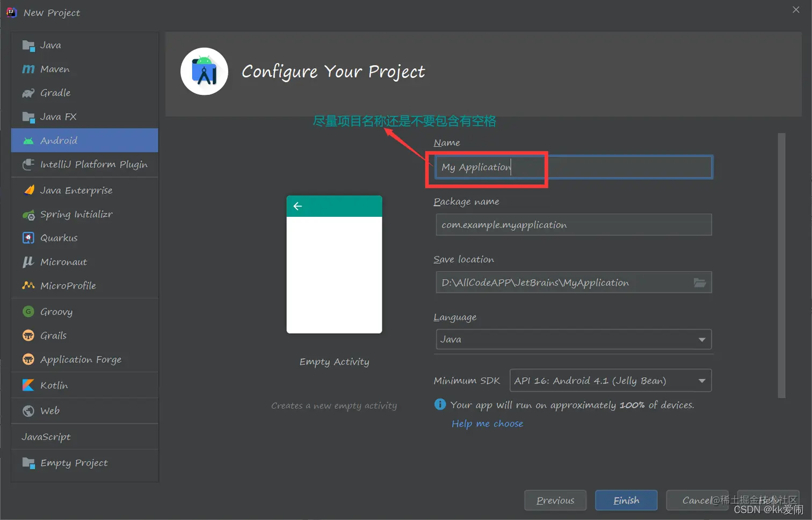This screenshot has height=520, width=812.
Task: Click the Grails icon
Action: pos(28,335)
